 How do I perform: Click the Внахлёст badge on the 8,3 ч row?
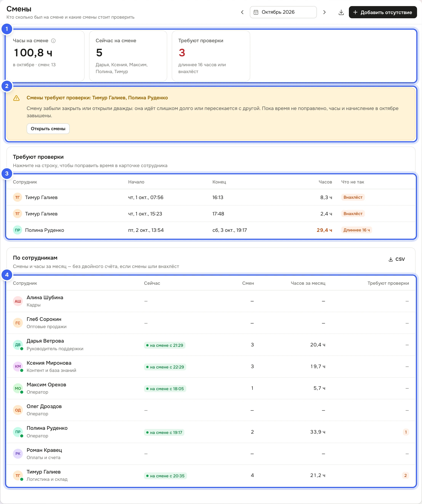353,197
